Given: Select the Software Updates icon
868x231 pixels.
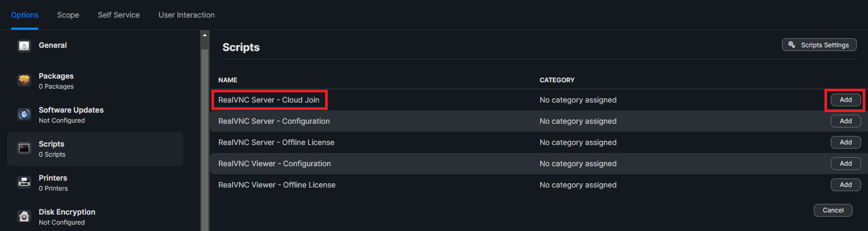Looking at the screenshot, I should (24, 114).
